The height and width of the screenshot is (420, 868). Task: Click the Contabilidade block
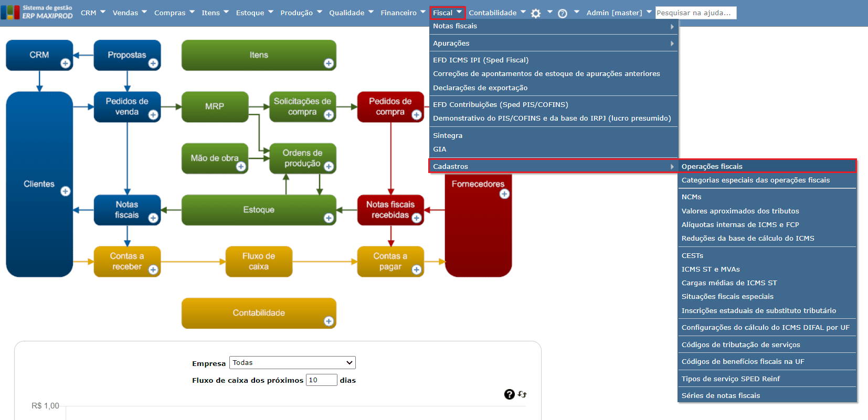click(259, 313)
